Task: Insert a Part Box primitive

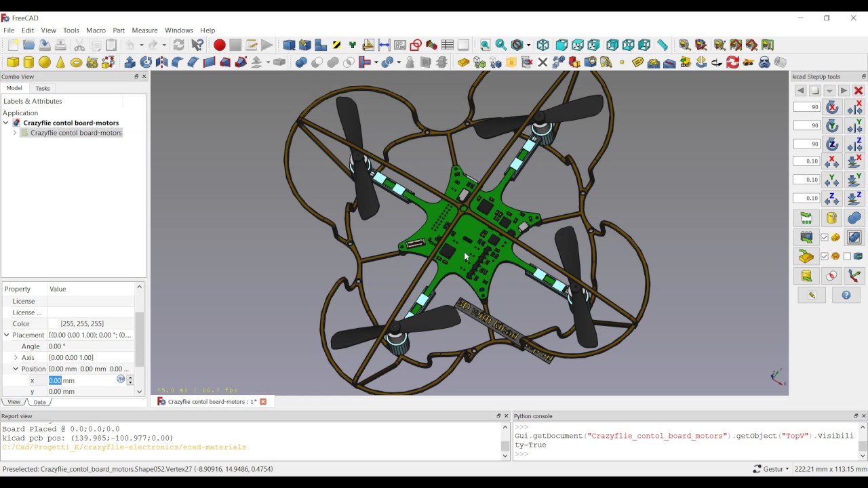Action: pyautogui.click(x=13, y=62)
